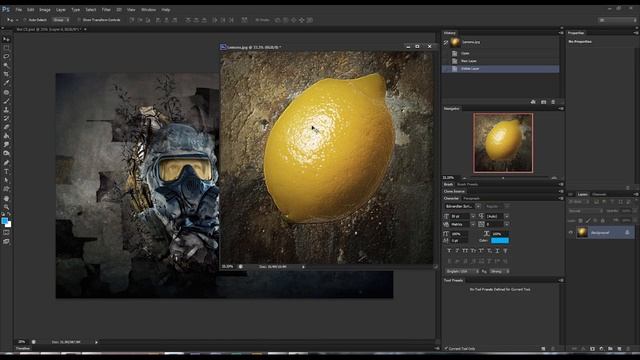Switch to the Brush Presets tab
The width and height of the screenshot is (640, 360).
pyautogui.click(x=467, y=184)
